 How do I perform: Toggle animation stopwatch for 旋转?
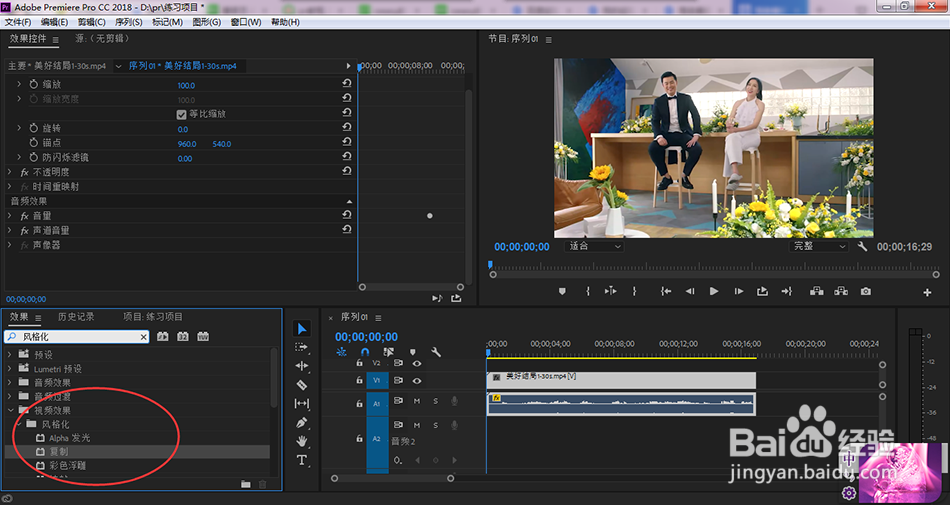pyautogui.click(x=34, y=128)
